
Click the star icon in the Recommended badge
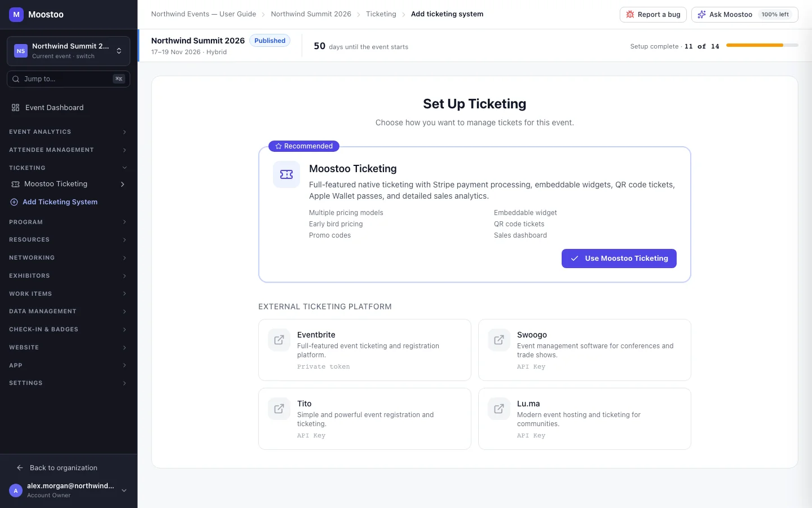279,146
